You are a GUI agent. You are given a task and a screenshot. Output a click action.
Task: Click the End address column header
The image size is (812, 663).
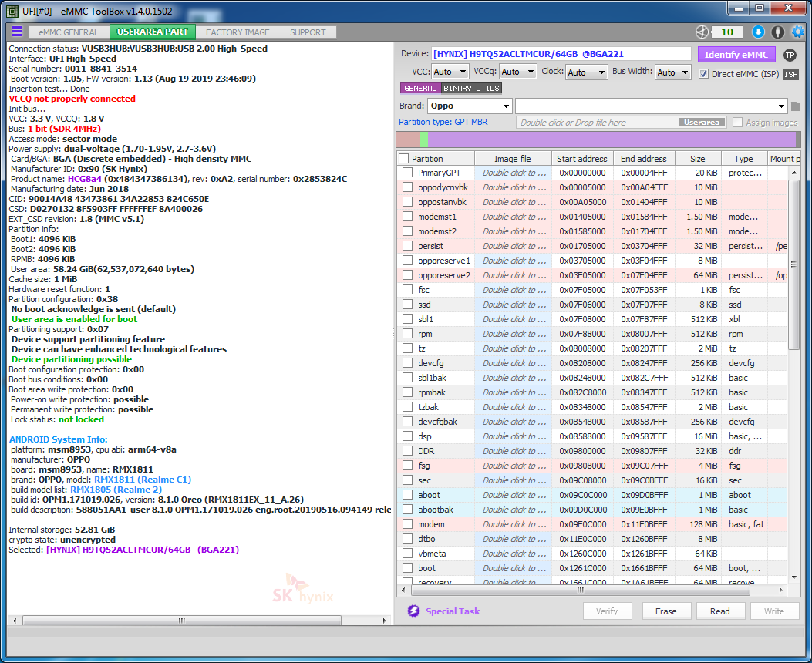click(644, 158)
